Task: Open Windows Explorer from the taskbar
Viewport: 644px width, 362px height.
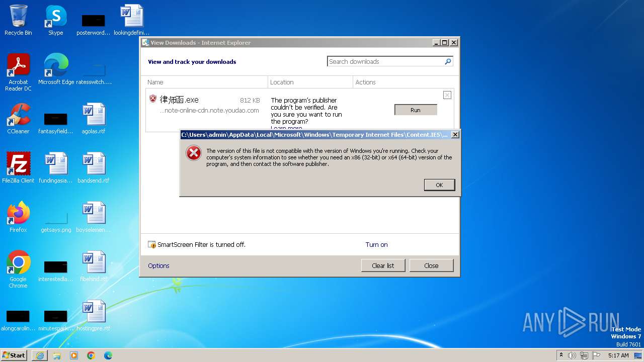Action: click(x=57, y=355)
